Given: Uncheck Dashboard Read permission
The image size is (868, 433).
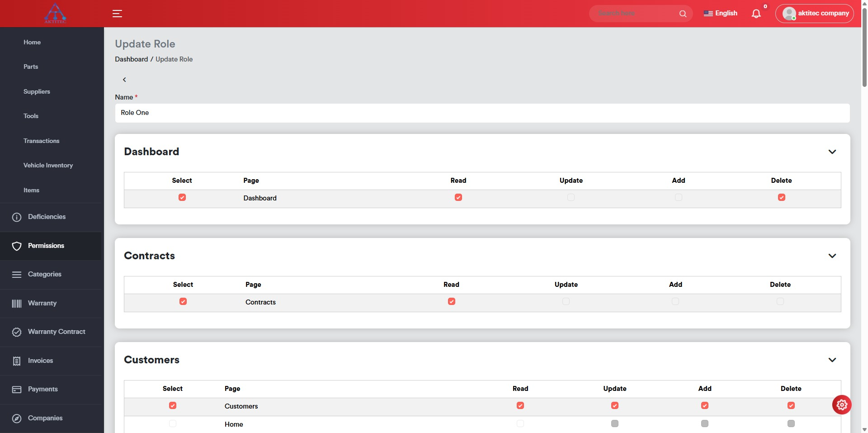Looking at the screenshot, I should [x=458, y=197].
